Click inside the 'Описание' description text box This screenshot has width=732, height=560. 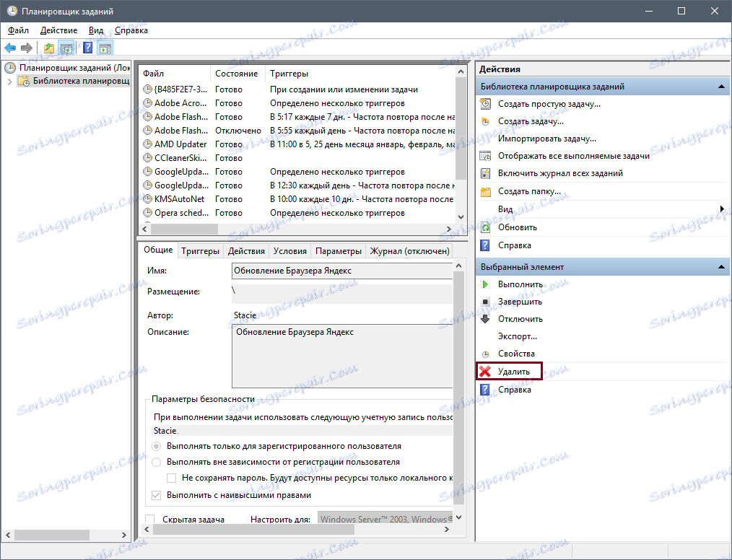pyautogui.click(x=342, y=356)
